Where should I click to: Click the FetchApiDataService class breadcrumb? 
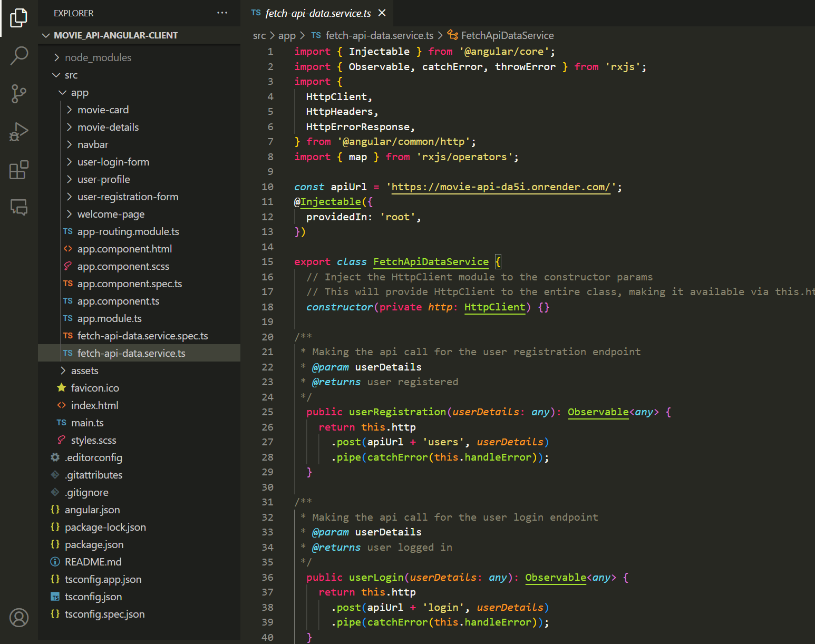[501, 35]
